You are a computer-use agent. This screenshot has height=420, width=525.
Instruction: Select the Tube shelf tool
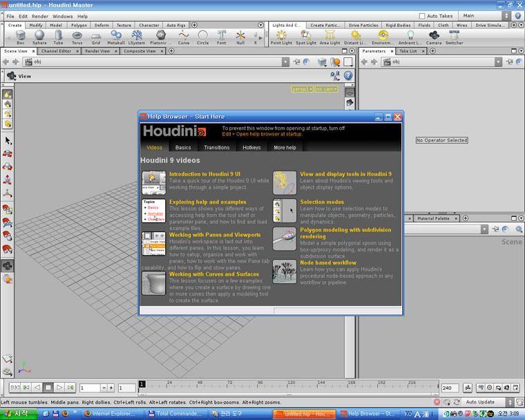click(58, 37)
